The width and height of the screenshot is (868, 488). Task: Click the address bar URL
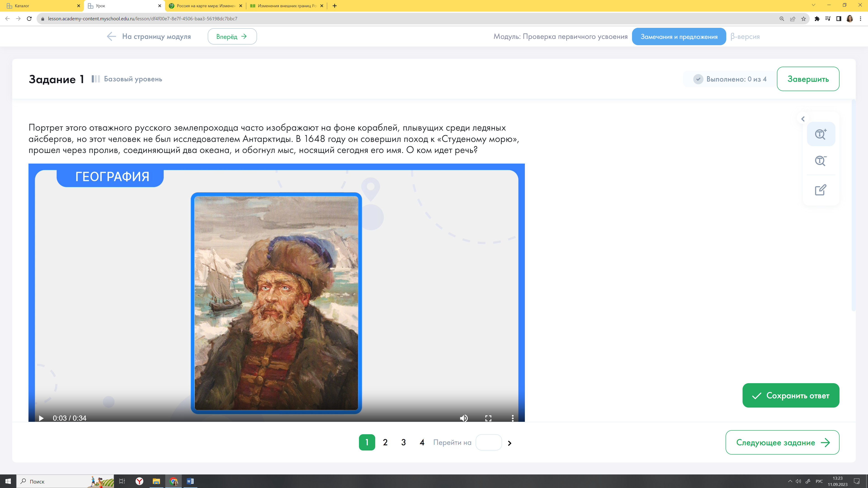[143, 19]
